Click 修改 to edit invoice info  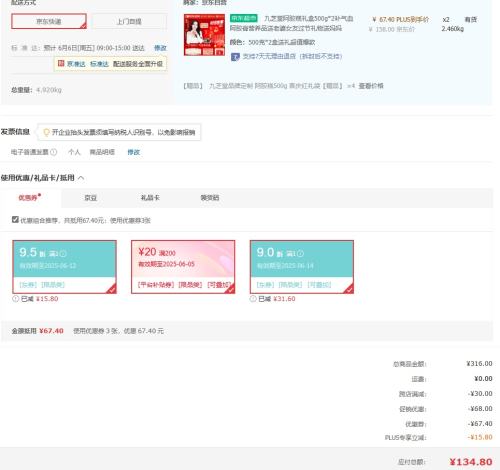click(x=134, y=152)
